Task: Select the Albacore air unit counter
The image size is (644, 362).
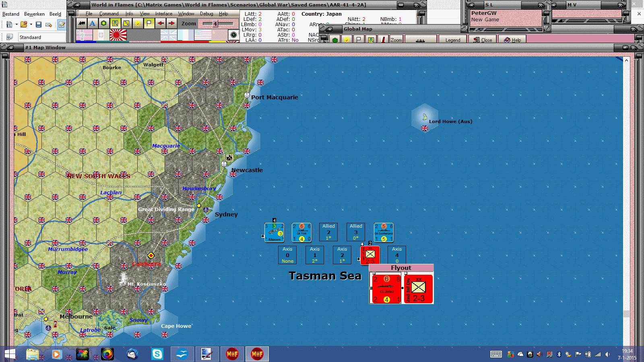Action: point(275,232)
